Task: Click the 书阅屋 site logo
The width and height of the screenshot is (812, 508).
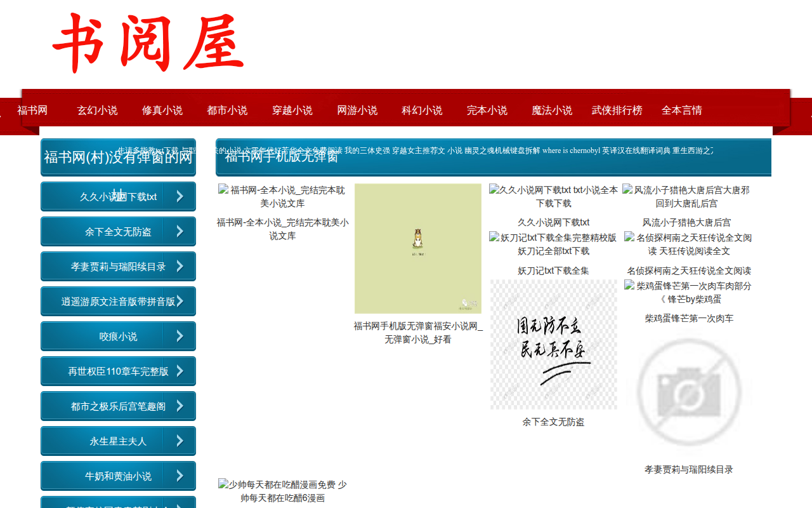Action: click(x=148, y=43)
